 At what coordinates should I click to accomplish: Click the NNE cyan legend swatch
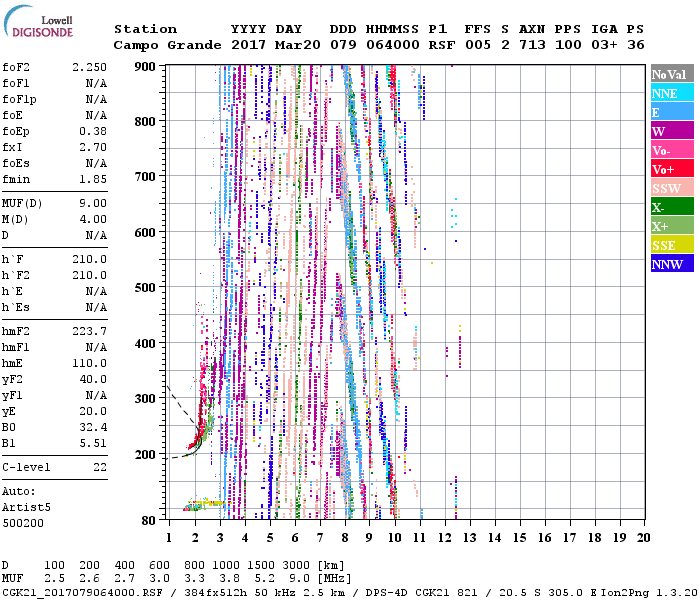click(x=671, y=93)
